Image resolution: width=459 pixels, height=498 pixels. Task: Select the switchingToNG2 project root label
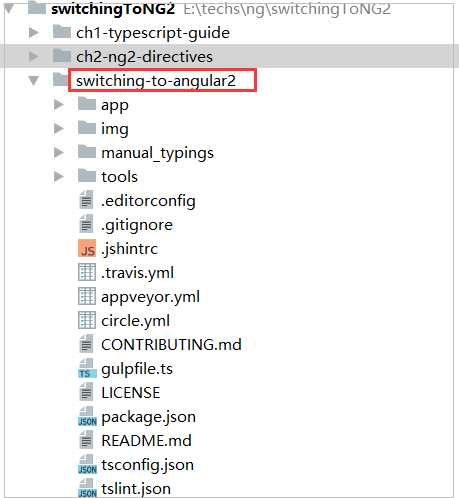[113, 9]
